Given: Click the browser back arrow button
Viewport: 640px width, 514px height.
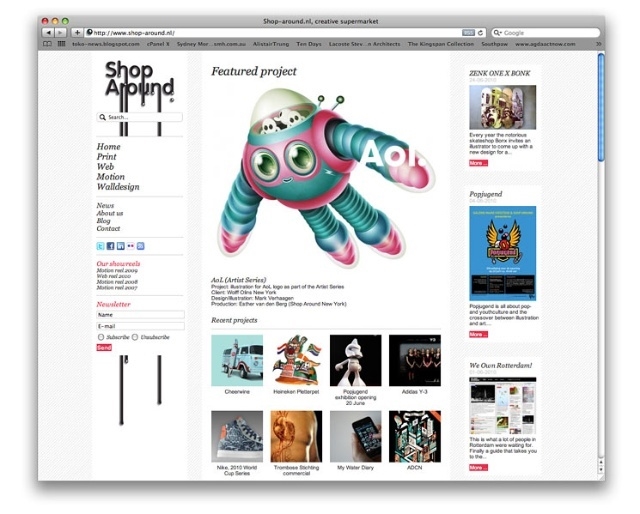Looking at the screenshot, I should click(48, 33).
